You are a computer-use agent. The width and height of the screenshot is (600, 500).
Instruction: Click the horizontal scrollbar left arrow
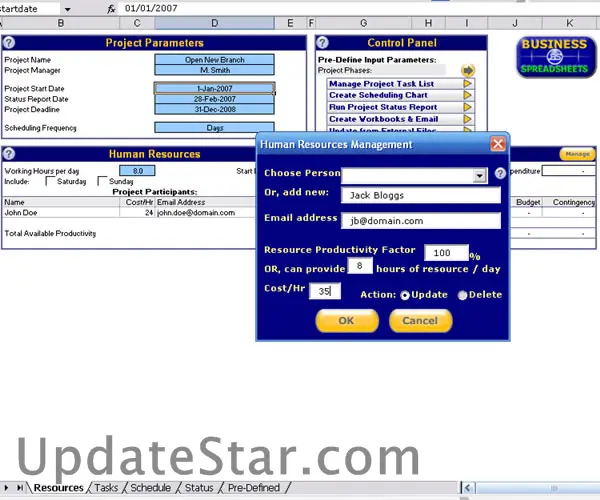coord(468,488)
